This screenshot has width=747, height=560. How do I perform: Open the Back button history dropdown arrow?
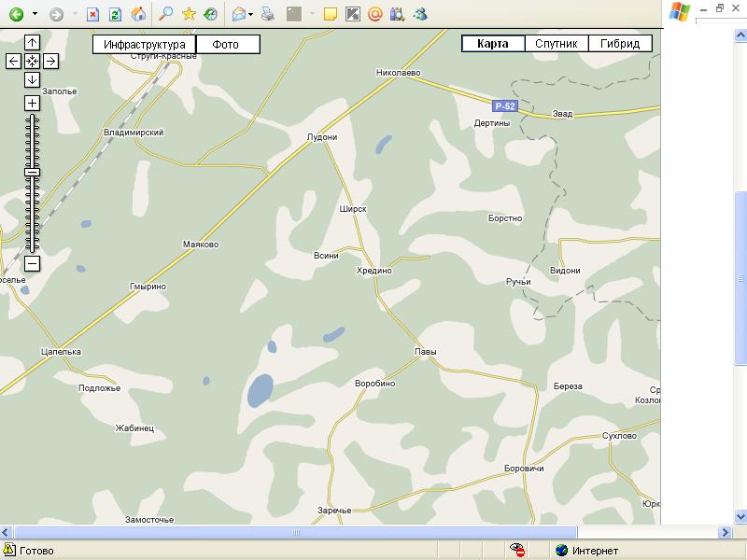[35, 14]
